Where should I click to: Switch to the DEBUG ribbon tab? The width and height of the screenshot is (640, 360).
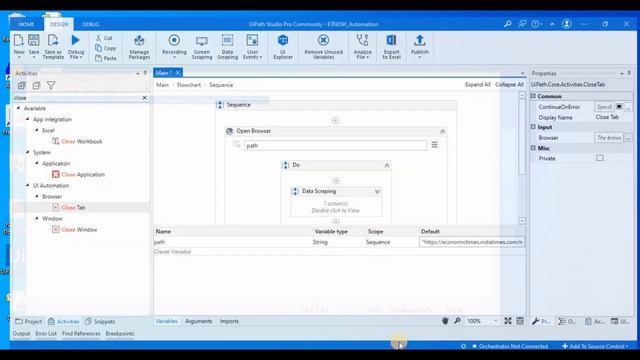coord(91,24)
